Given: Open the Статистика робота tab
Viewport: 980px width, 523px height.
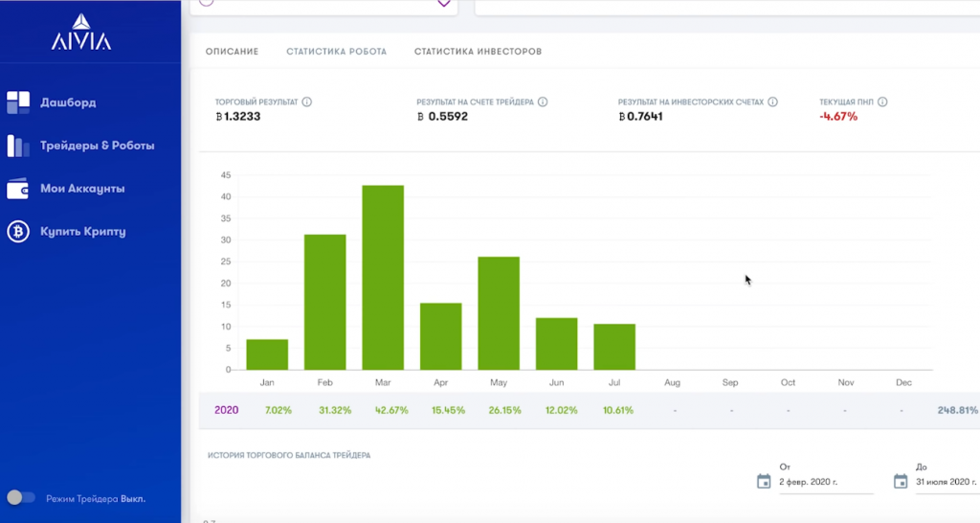Looking at the screenshot, I should pos(336,52).
